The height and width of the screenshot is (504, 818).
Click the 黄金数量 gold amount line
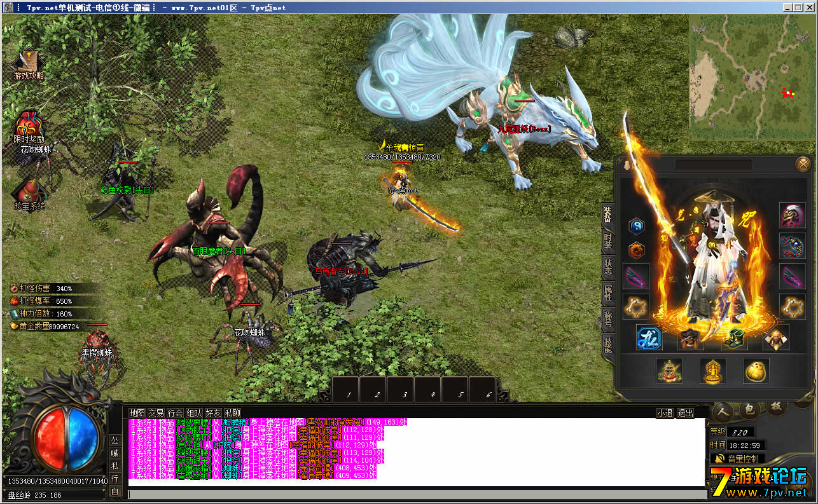pos(45,326)
